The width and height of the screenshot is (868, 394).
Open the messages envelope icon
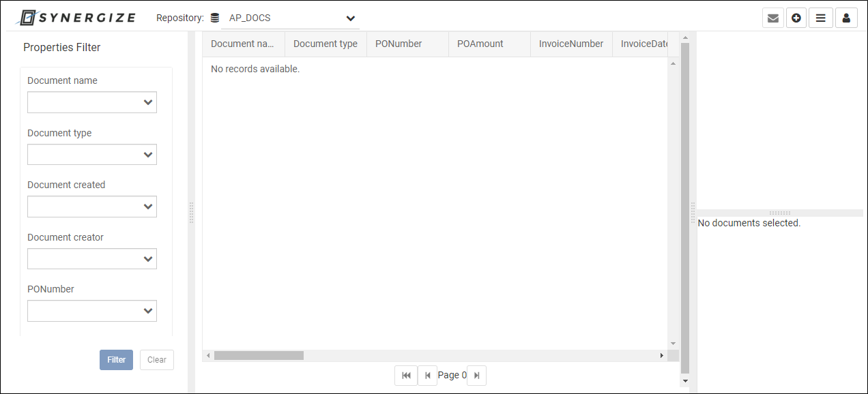pyautogui.click(x=773, y=18)
